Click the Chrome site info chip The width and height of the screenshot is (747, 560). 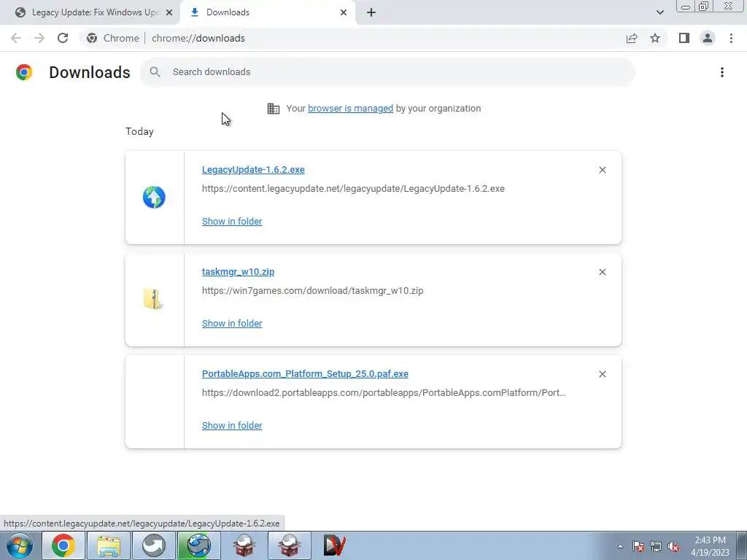112,38
